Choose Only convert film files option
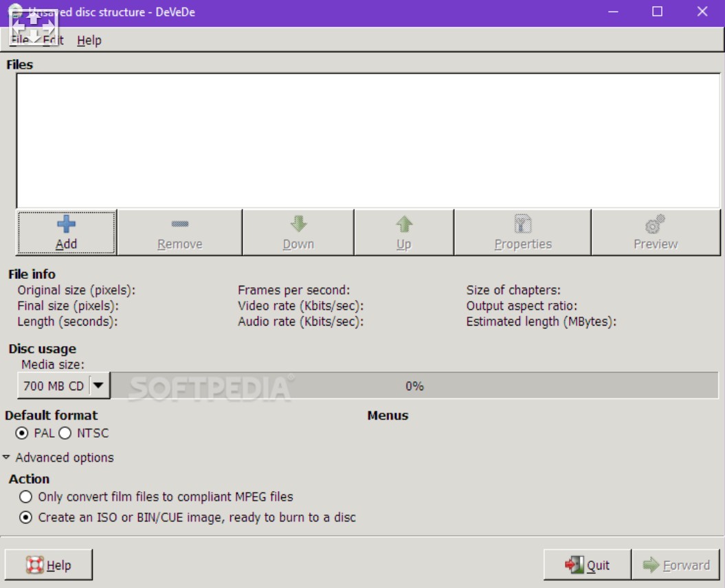 tap(26, 497)
